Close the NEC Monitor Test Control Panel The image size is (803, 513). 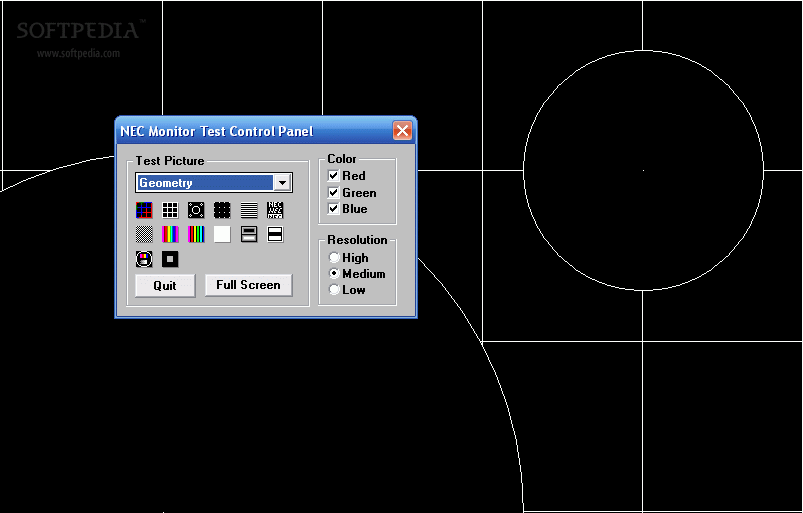403,131
